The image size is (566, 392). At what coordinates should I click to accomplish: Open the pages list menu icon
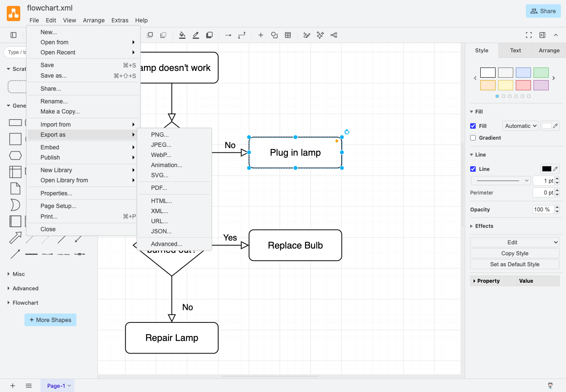tap(29, 386)
